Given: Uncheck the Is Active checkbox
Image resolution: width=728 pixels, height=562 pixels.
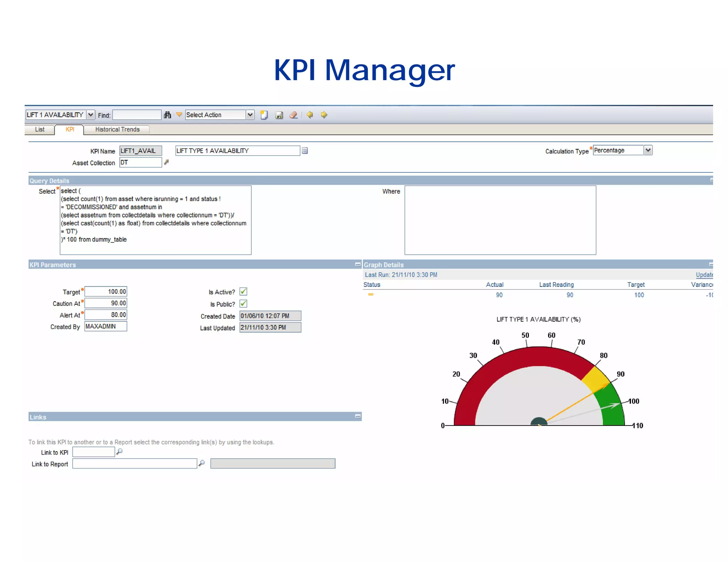Looking at the screenshot, I should 243,292.
